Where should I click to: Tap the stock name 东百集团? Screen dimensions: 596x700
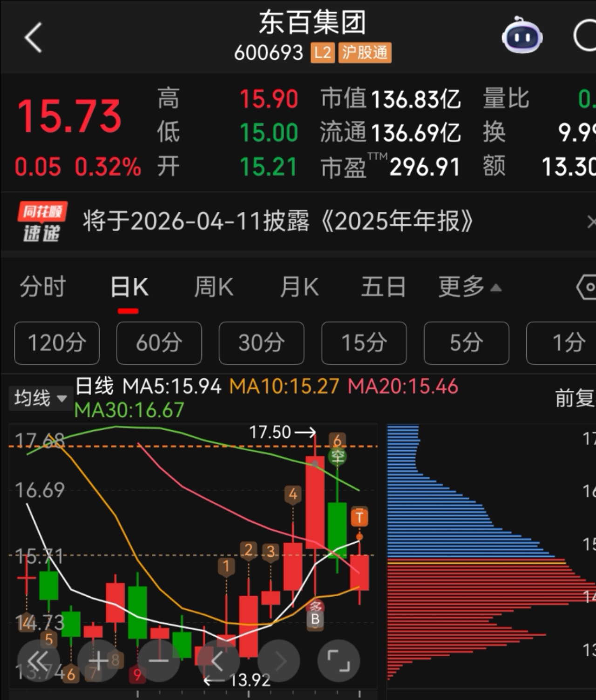pos(312,23)
